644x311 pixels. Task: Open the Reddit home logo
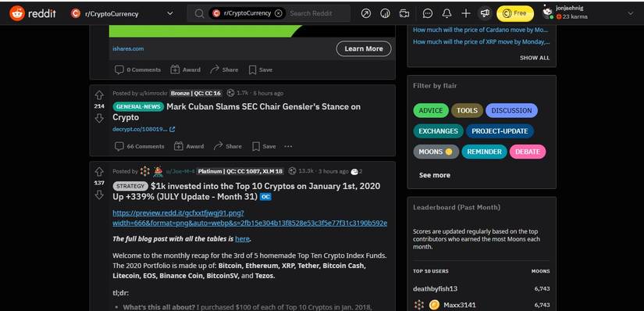33,13
